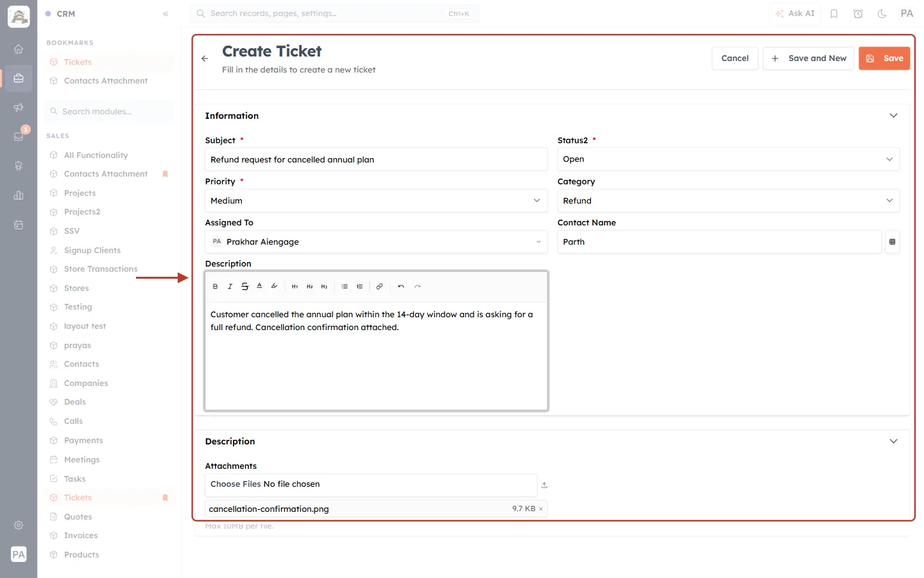Image resolution: width=924 pixels, height=578 pixels.
Task: Collapse the Description section with Attachments
Action: [893, 441]
